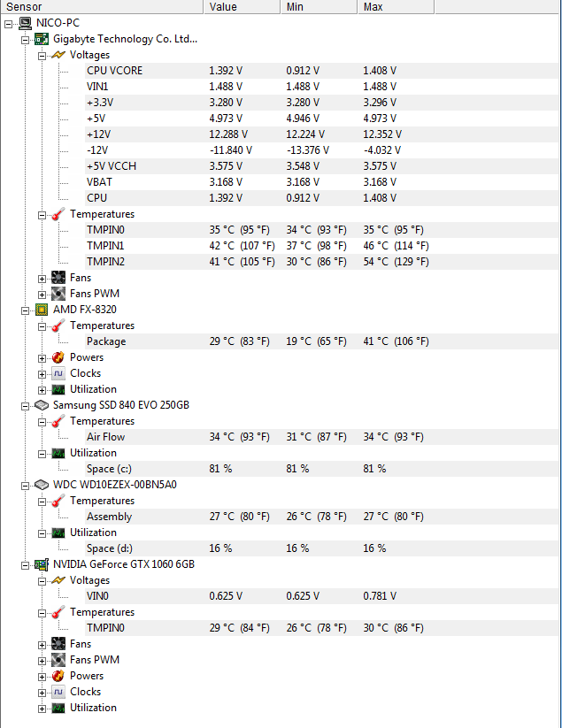
Task: Collapse the Gigabyte Technology node
Action: tap(25, 40)
